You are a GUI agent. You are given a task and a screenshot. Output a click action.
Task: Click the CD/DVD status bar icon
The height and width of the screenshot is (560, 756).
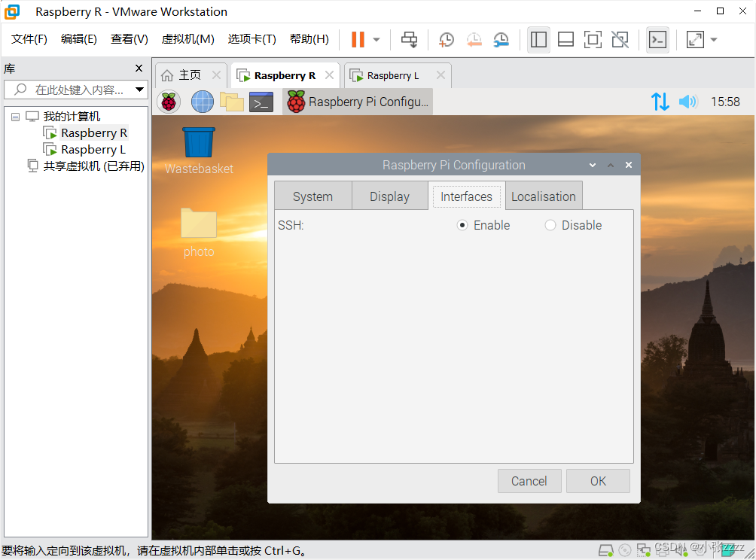click(624, 550)
